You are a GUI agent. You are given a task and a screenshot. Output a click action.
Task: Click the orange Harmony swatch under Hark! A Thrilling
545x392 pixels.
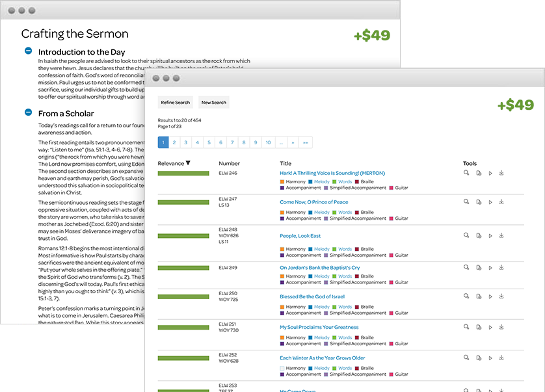tap(282, 181)
